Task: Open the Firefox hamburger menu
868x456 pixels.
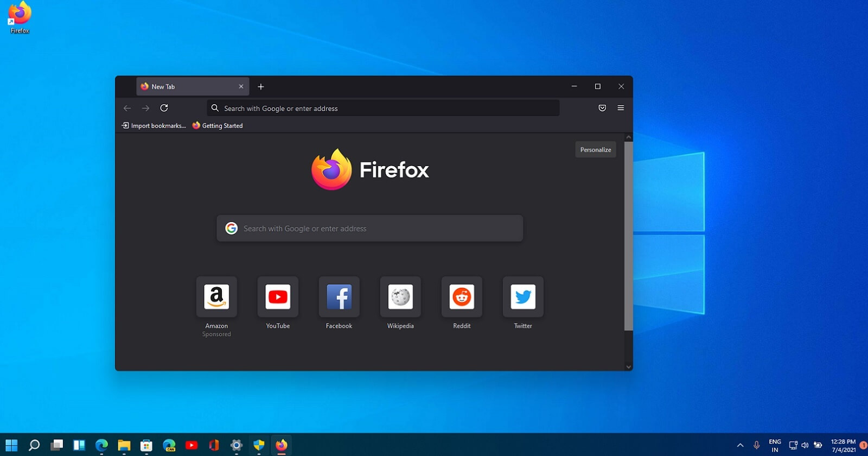Action: pyautogui.click(x=621, y=108)
